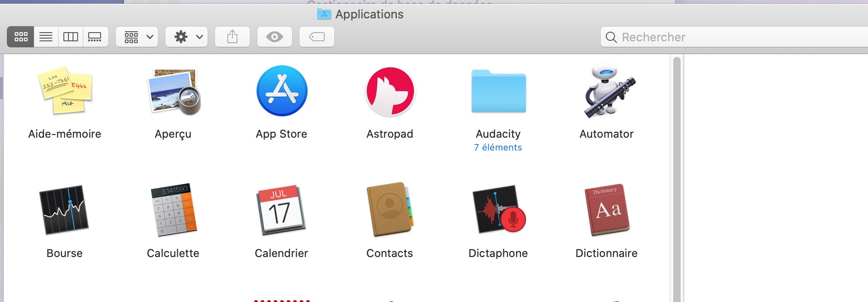Expand the group-by arrangement dropdown
Image resolution: width=868 pixels, height=302 pixels.
[x=137, y=37]
